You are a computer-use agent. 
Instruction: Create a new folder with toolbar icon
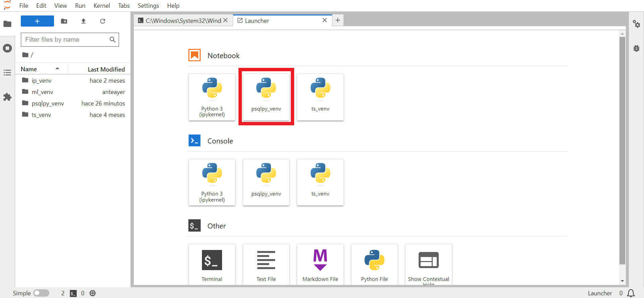[x=64, y=21]
